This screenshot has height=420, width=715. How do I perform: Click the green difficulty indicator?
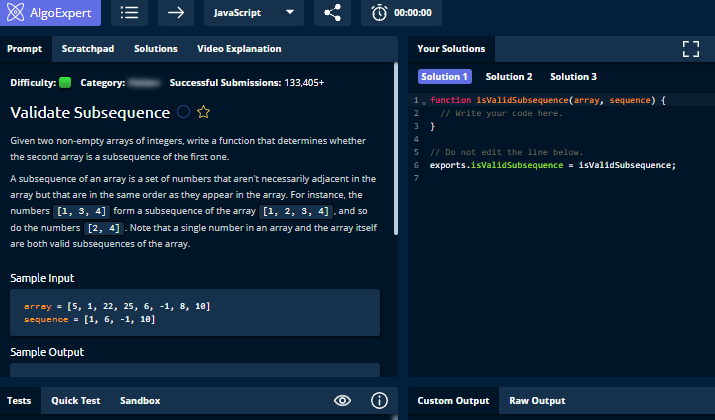point(65,83)
